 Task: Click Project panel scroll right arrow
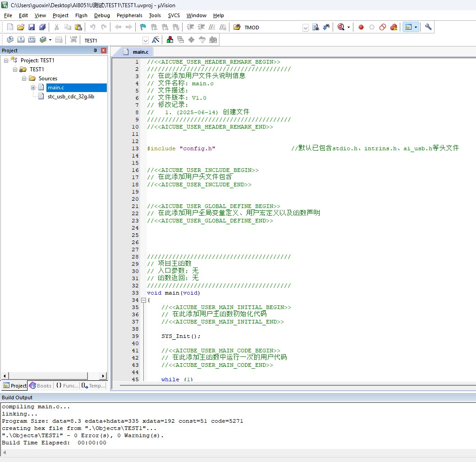(103, 376)
